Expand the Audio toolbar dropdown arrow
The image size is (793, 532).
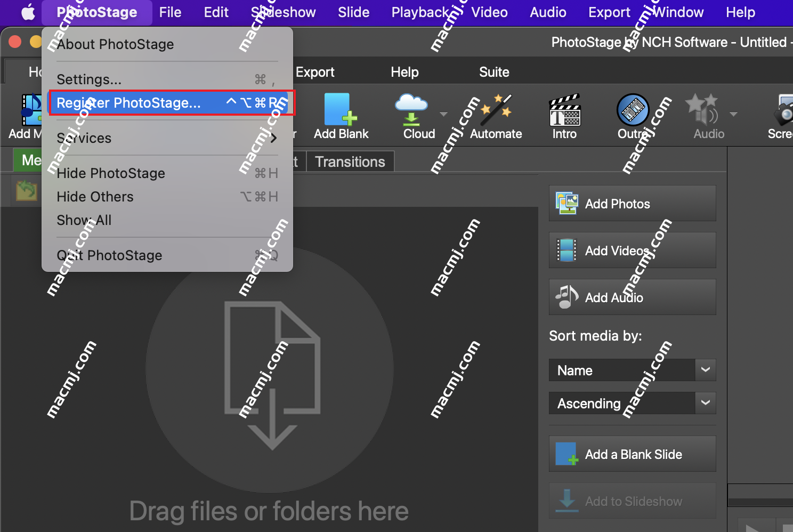733,114
